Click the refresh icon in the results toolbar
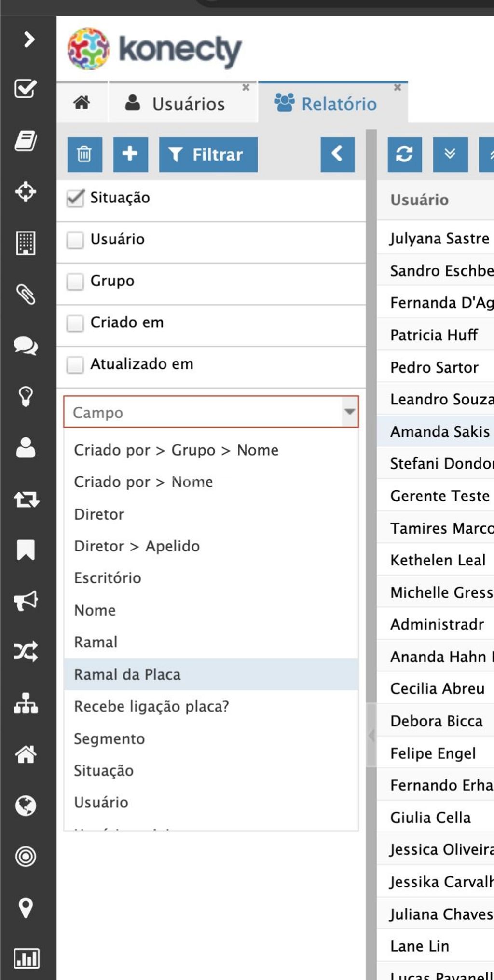494x980 pixels. [x=404, y=154]
